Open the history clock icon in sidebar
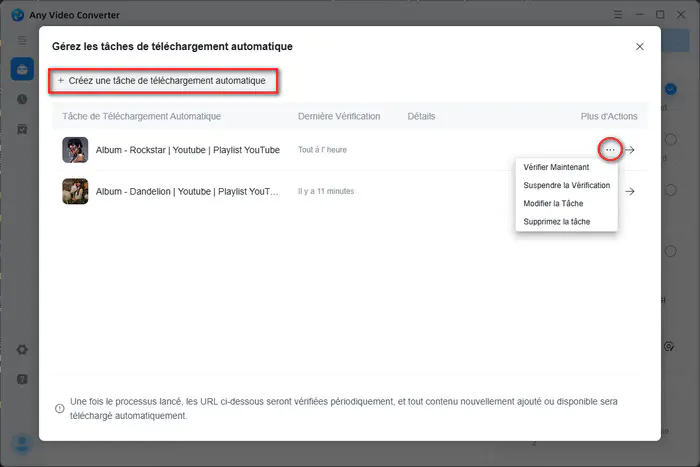This screenshot has height=467, width=700. (22, 99)
